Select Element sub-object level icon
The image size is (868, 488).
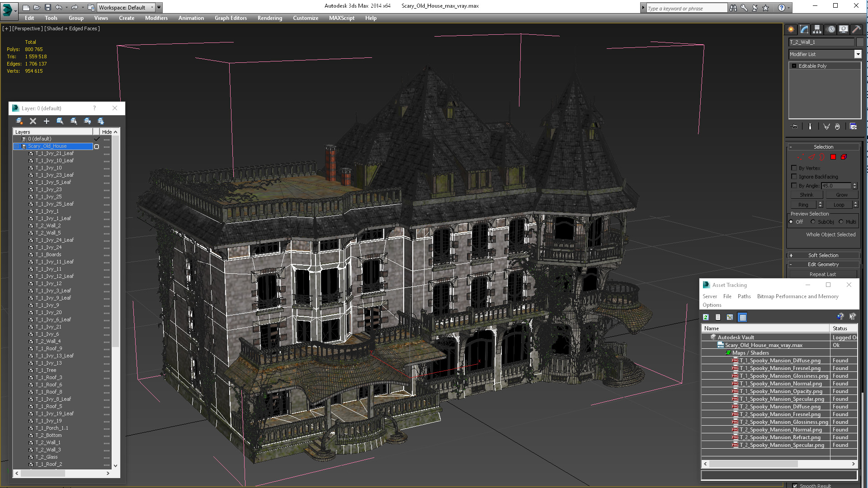(x=844, y=157)
